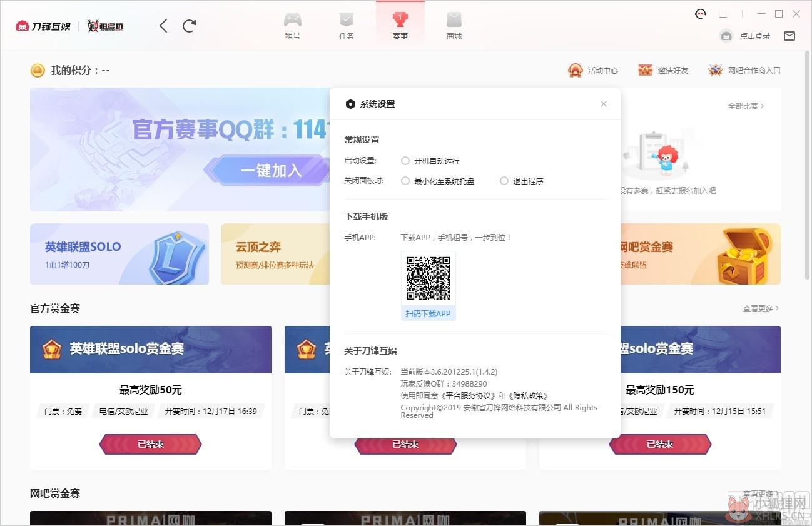Viewport: 812px width, 526px height.
Task: Open the customer service chat icon
Action: 701,14
